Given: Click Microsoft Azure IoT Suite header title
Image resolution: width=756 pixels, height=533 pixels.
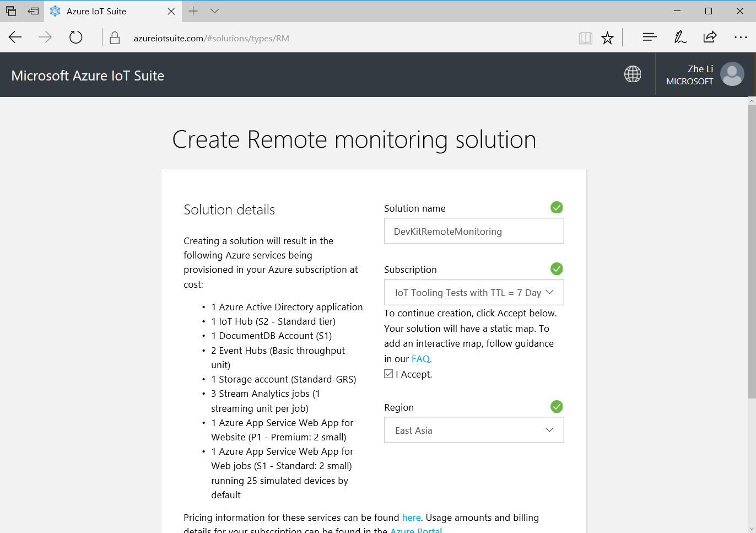Looking at the screenshot, I should [x=88, y=76].
